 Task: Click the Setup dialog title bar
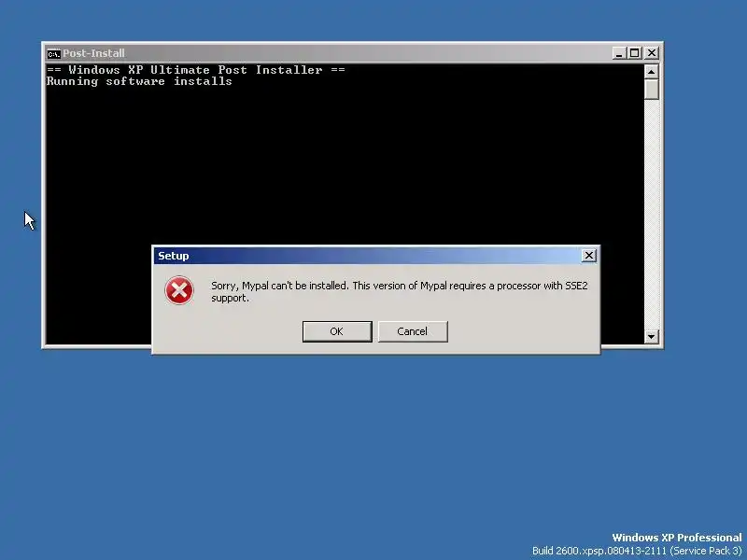[367, 256]
